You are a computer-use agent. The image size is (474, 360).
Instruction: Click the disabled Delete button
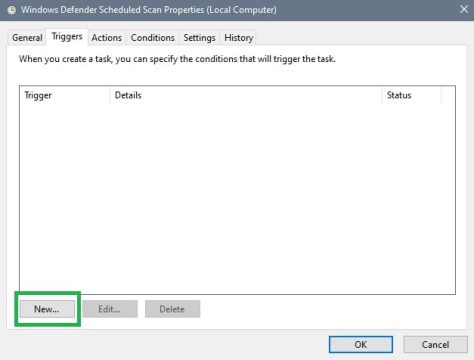pos(172,309)
